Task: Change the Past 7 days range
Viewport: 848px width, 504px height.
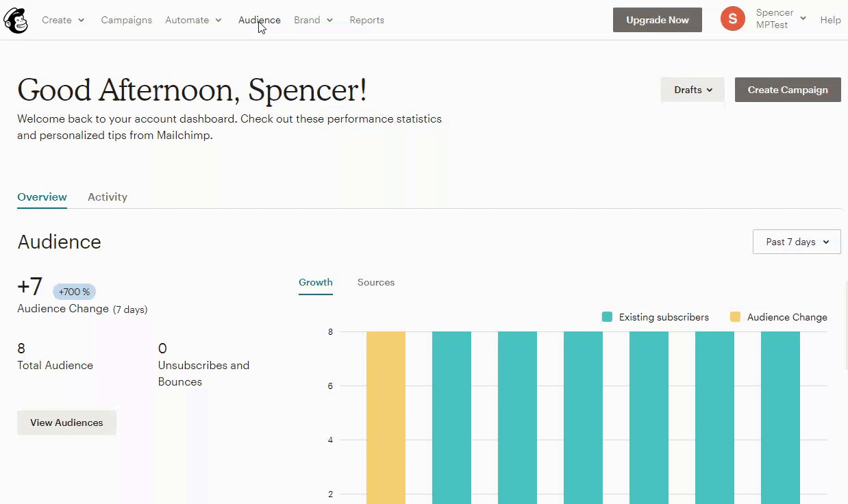Action: [x=797, y=242]
